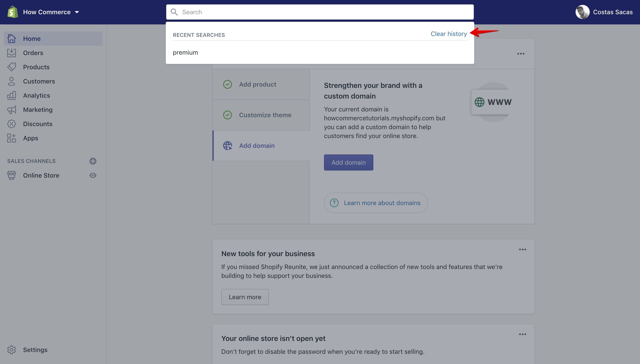Click the question mark help icon
This screenshot has height=364, width=640.
tap(334, 203)
